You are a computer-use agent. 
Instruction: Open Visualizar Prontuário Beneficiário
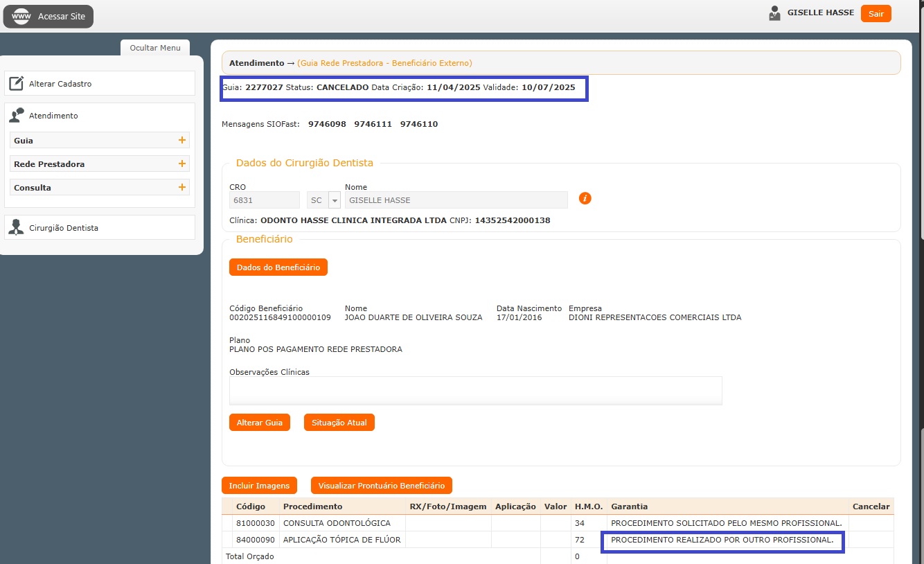(382, 486)
